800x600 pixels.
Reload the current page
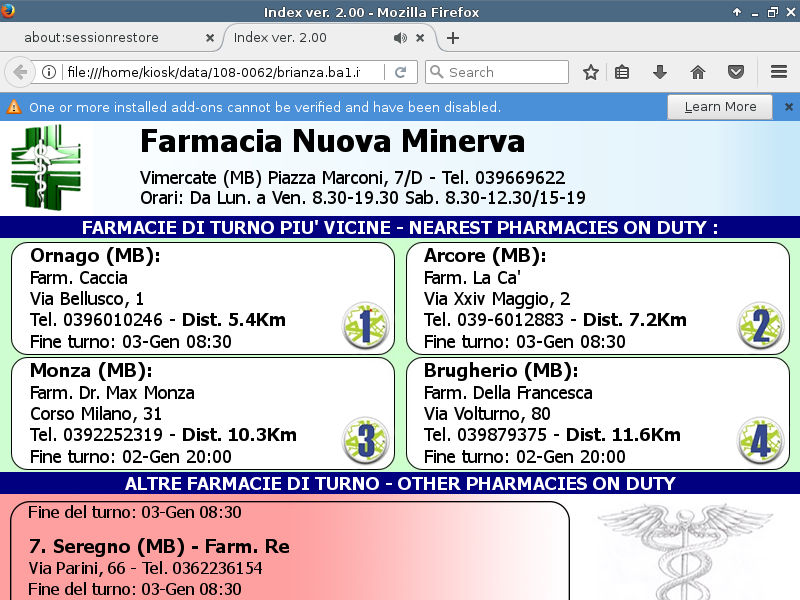[400, 72]
